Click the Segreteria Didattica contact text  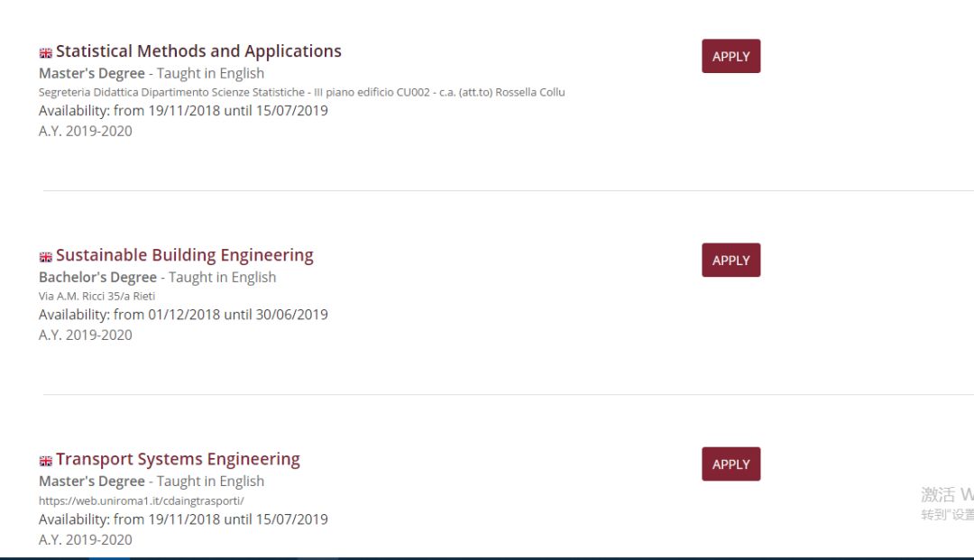click(x=302, y=92)
